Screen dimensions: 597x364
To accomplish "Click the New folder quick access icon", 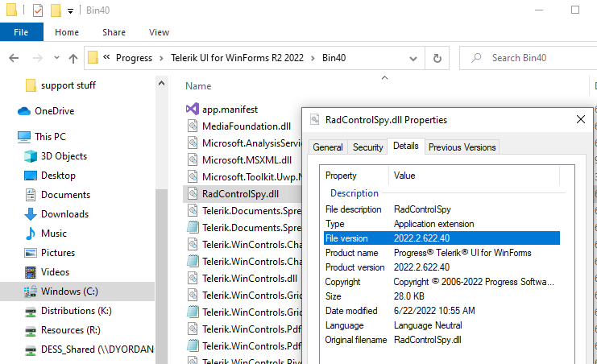I will coord(56,10).
